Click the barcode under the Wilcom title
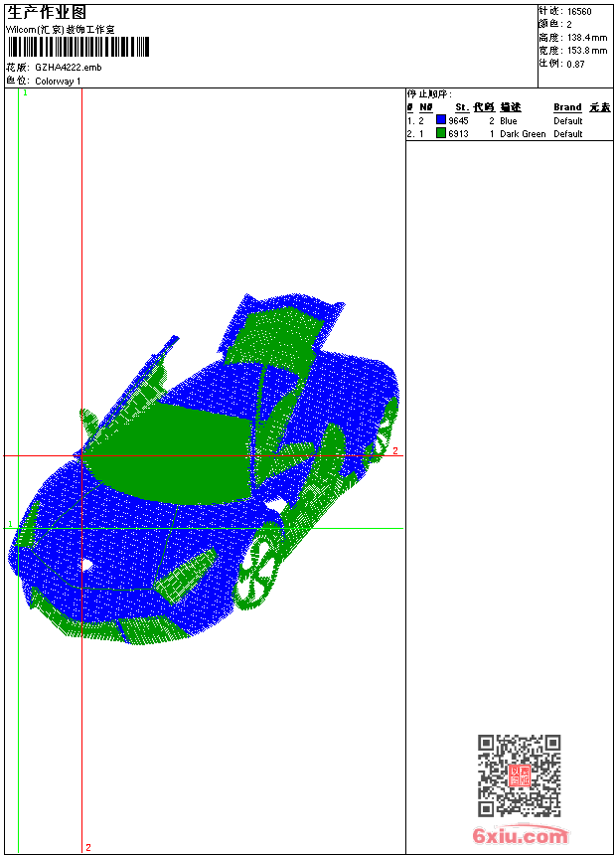The image size is (616, 855). click(78, 47)
